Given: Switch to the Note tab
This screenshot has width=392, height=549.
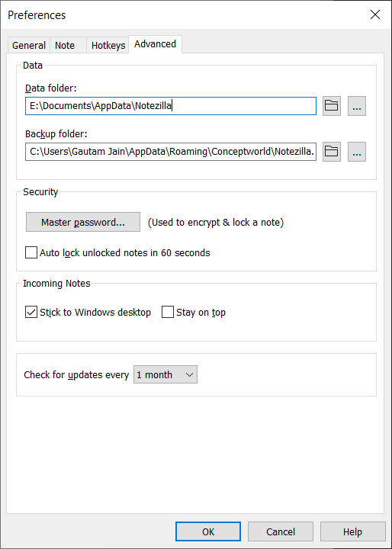Looking at the screenshot, I should [65, 45].
